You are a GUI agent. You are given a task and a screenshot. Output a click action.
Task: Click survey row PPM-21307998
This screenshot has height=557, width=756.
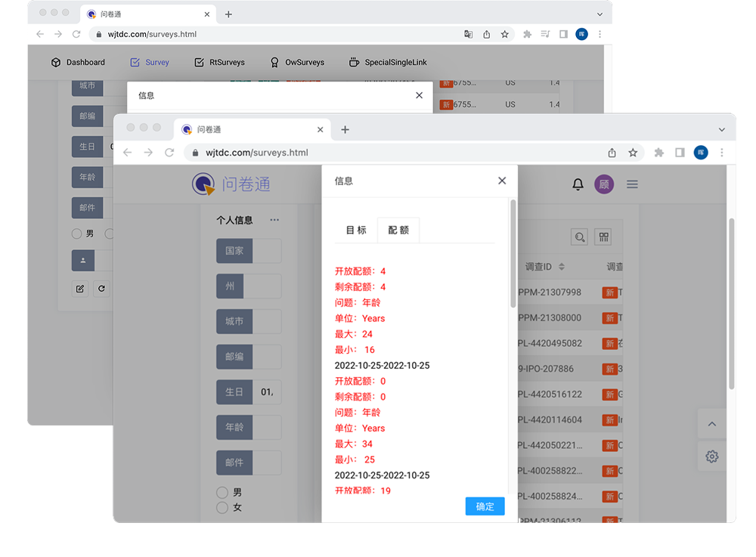(570, 292)
